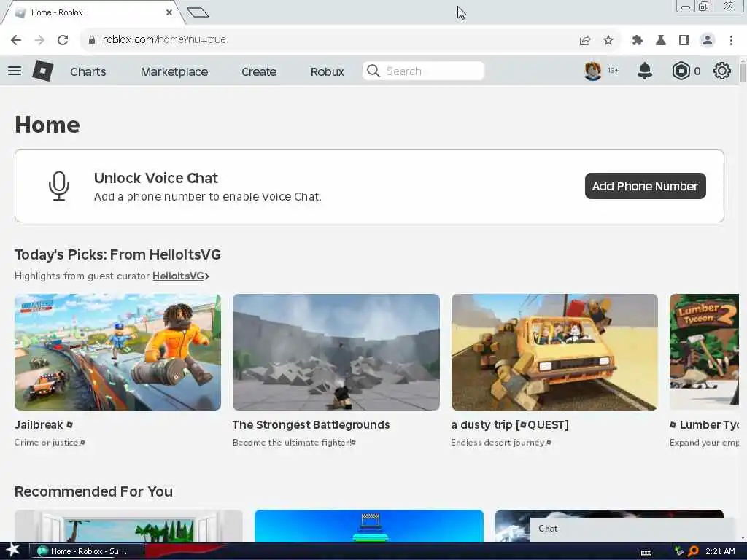Open The Strongest Battlegrounds title
The image size is (747, 560).
click(x=311, y=425)
